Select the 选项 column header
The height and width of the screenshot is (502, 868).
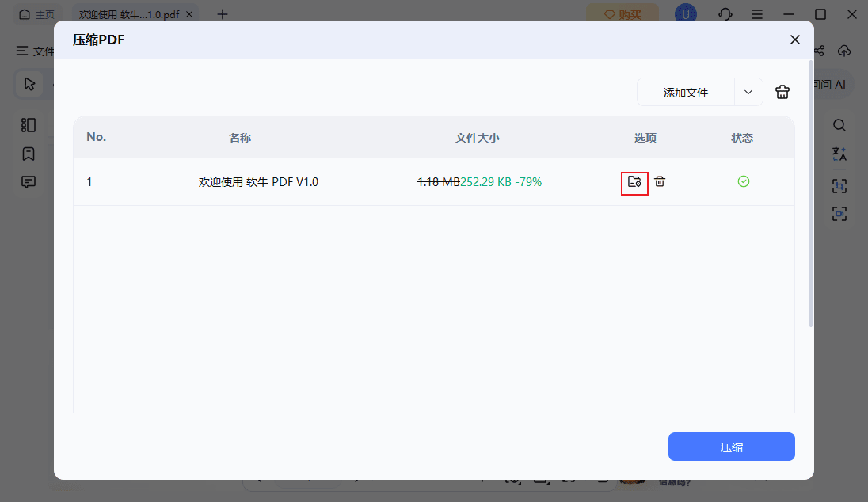[x=645, y=138]
